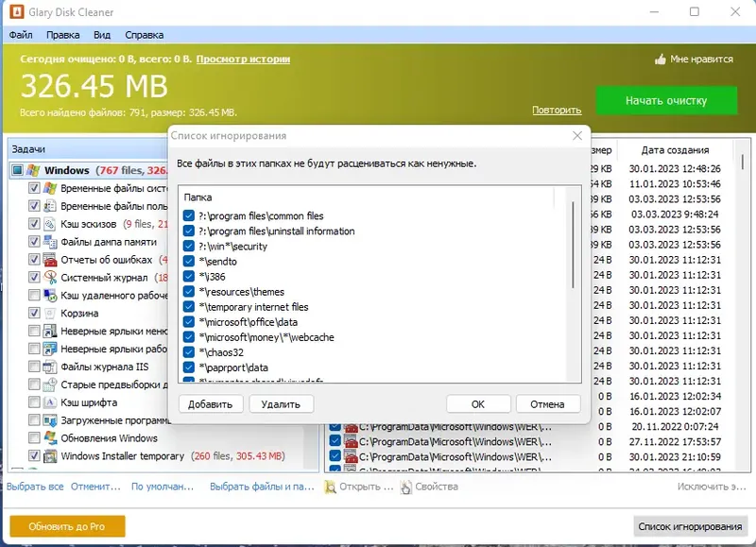This screenshot has width=756, height=547.
Task: Open the Просмотр истории link
Action: pos(243,60)
